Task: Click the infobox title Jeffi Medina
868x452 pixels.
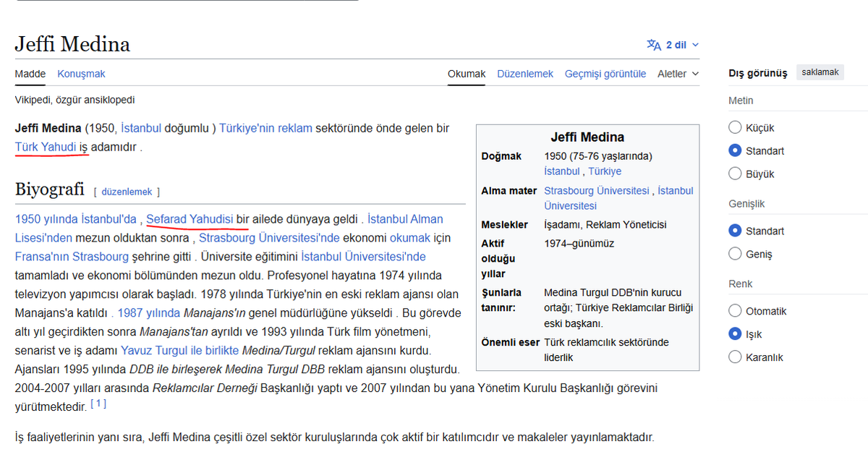Action: click(x=587, y=137)
